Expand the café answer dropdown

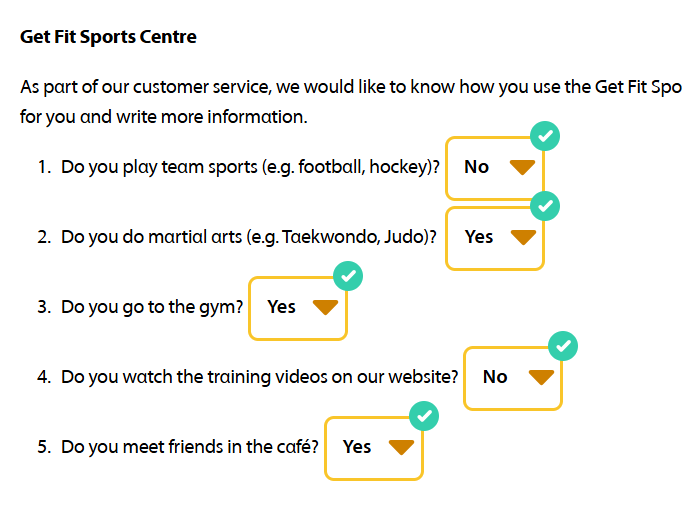[x=374, y=447]
